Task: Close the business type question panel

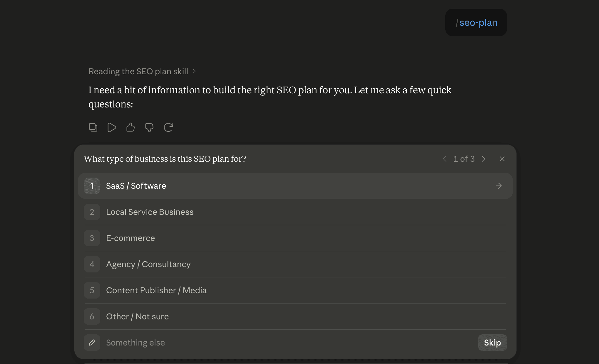Action: click(502, 159)
